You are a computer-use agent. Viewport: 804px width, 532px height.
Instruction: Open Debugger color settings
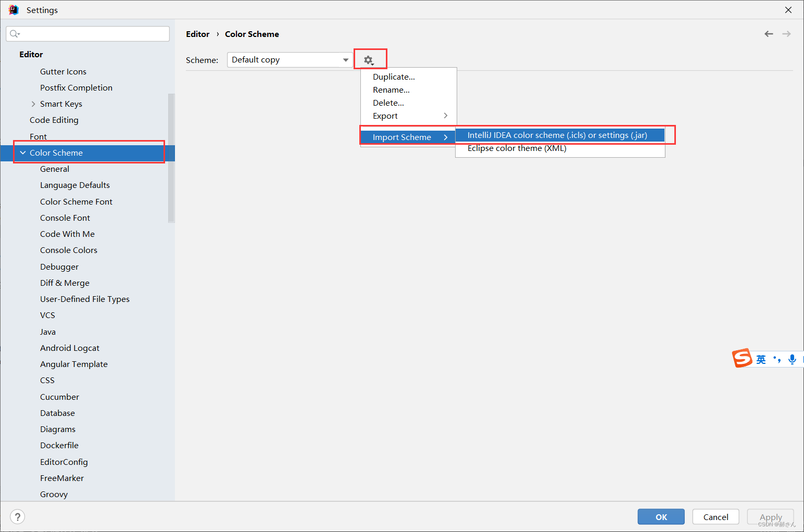click(59, 267)
